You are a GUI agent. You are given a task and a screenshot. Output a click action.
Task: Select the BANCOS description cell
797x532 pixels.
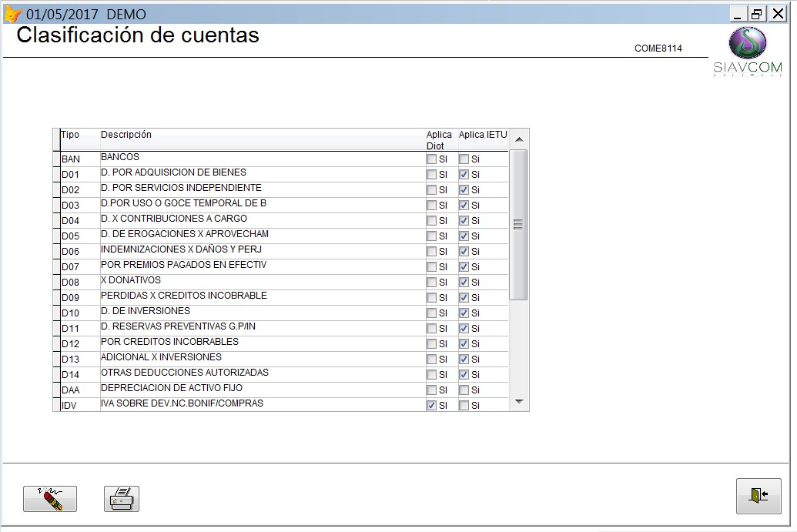click(x=263, y=159)
